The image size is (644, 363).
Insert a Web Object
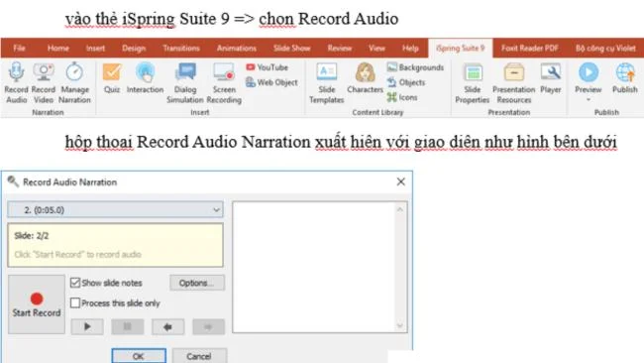point(271,82)
